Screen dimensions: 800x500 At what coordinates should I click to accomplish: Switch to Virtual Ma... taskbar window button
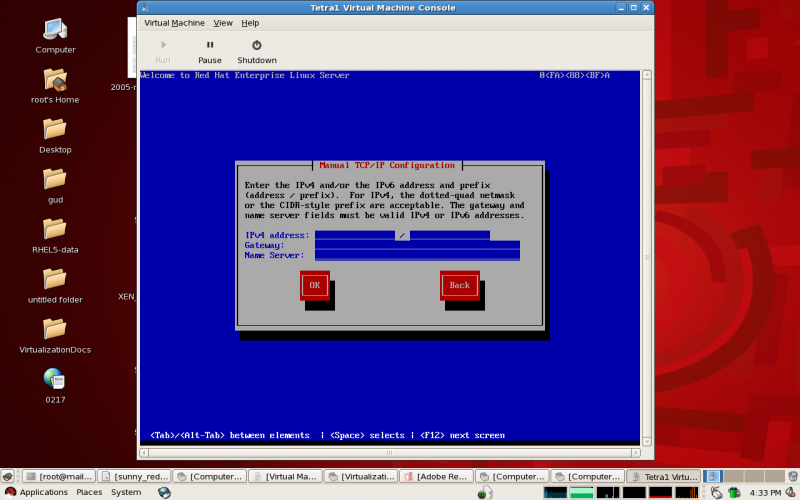tap(286, 477)
